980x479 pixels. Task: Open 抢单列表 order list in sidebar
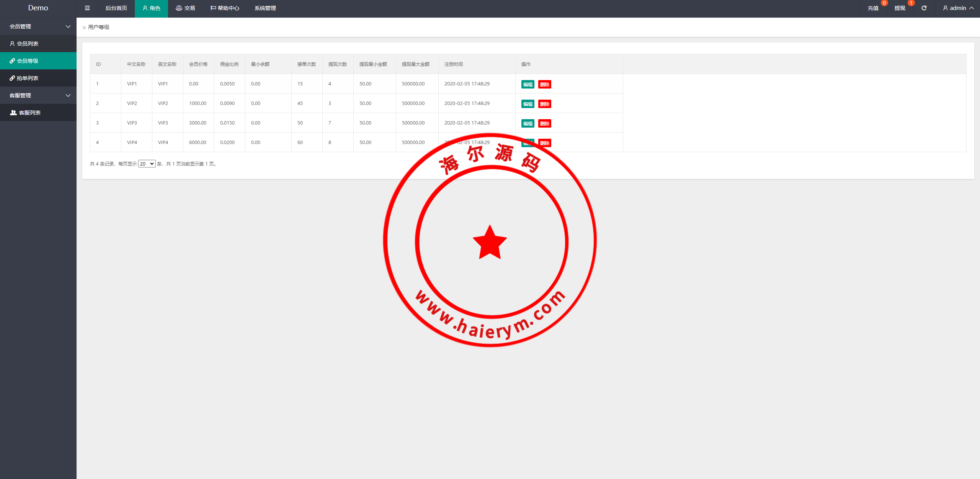coord(28,78)
